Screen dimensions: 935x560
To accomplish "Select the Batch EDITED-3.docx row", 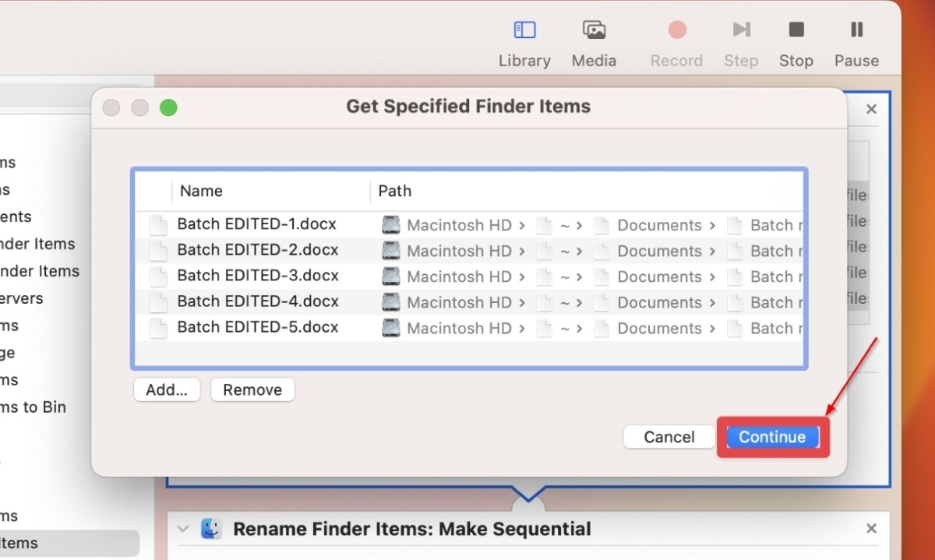I will click(x=257, y=276).
